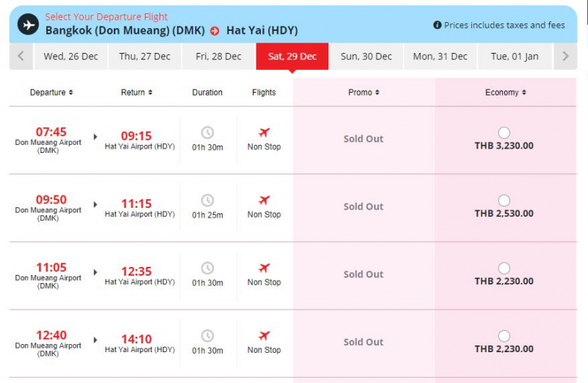The height and width of the screenshot is (383, 588).
Task: Select the THB 2,530.00 Economy fare
Action: coord(504,200)
